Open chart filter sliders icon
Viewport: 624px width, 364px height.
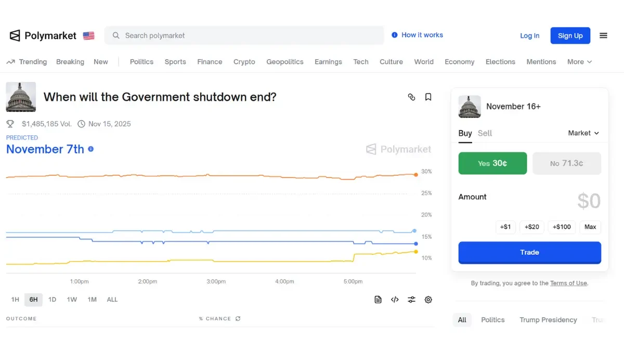click(411, 300)
